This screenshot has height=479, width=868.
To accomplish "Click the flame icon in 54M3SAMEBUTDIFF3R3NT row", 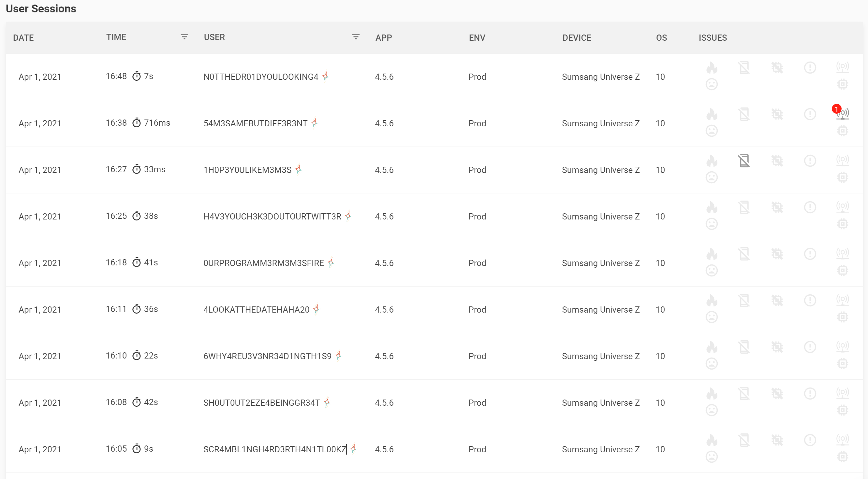I will [712, 114].
